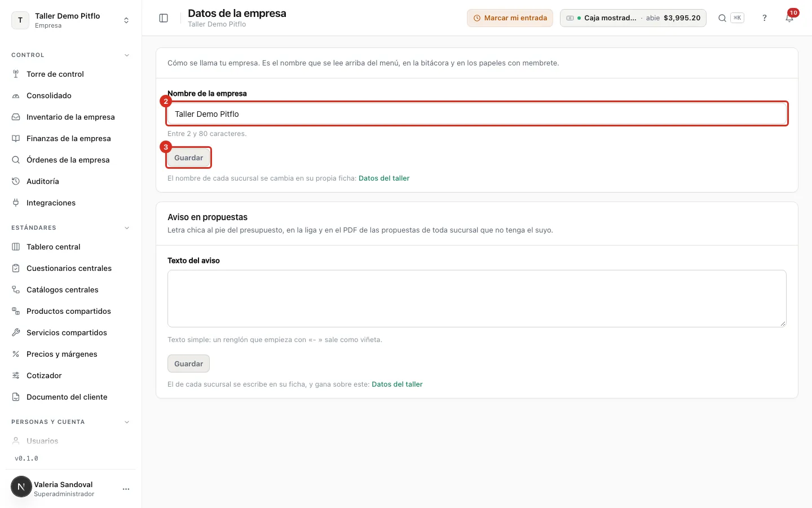
Task: Click the Aviso en propuestas heading
Action: (x=208, y=217)
